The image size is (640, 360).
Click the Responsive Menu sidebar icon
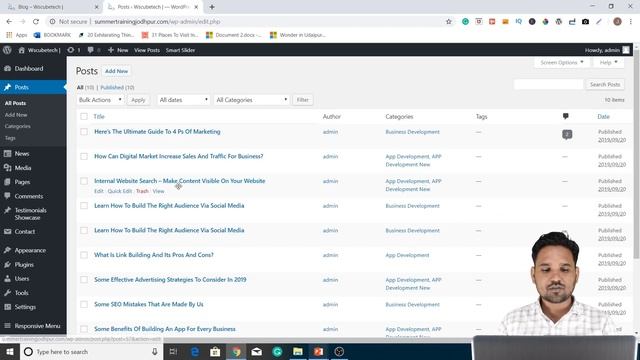[7, 326]
